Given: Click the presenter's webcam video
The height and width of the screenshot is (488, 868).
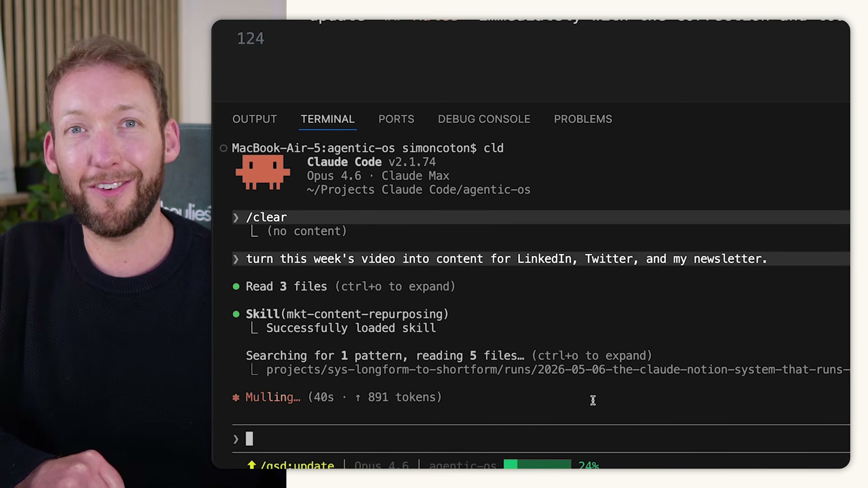Looking at the screenshot, I should [x=106, y=244].
